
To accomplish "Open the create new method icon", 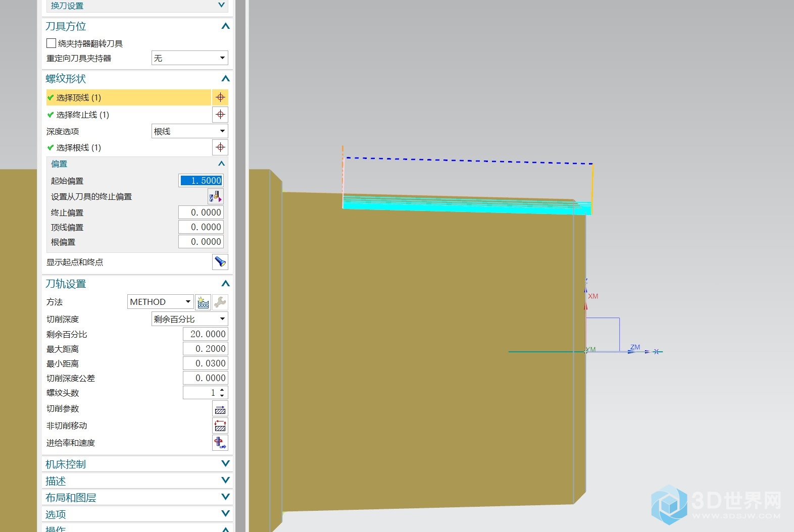I will [203, 302].
